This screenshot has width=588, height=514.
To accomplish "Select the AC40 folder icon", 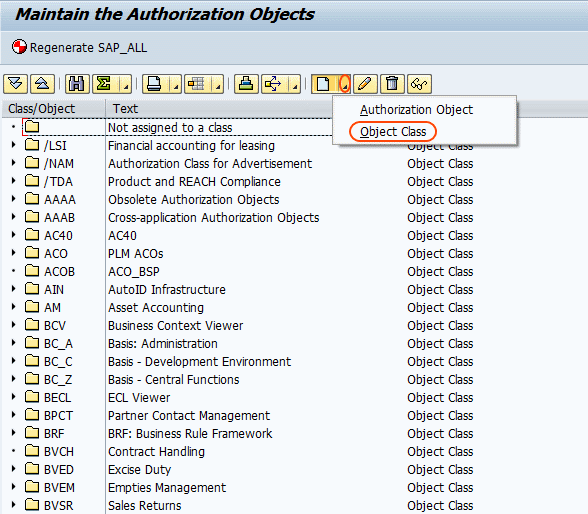I will [x=32, y=235].
